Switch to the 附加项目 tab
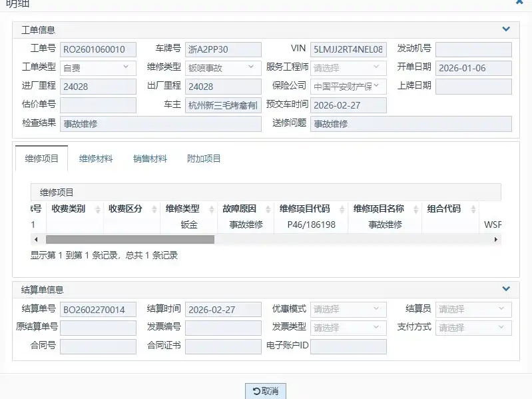The image size is (532, 399). (x=204, y=159)
